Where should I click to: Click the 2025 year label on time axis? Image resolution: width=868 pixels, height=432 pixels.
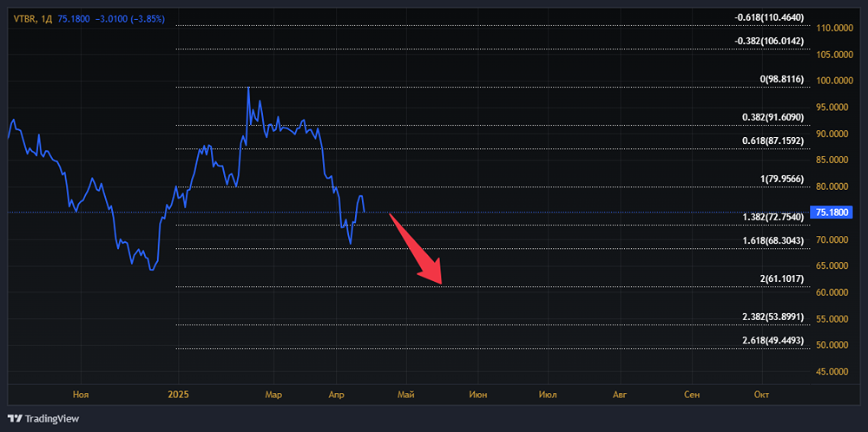click(178, 395)
